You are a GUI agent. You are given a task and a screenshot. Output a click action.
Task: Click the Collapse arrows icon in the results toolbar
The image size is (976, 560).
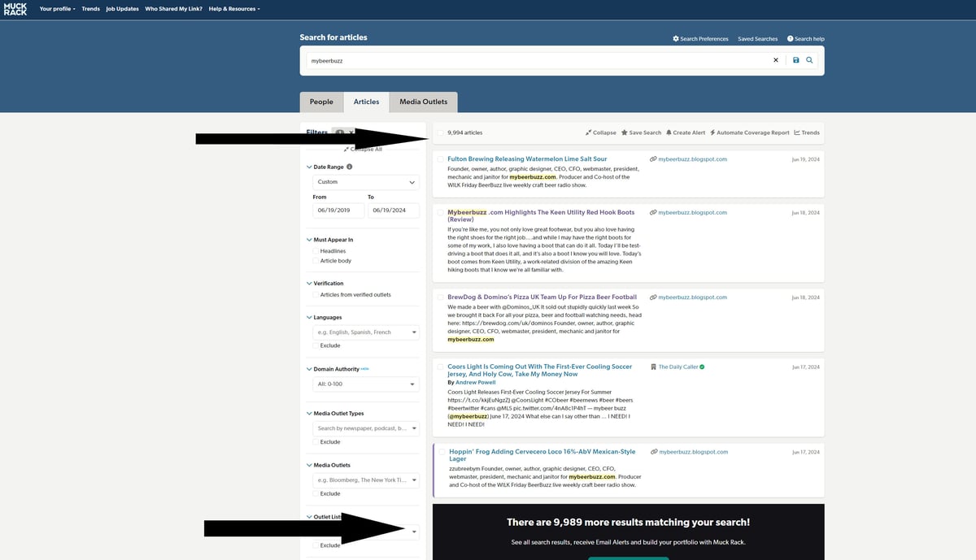pos(588,132)
